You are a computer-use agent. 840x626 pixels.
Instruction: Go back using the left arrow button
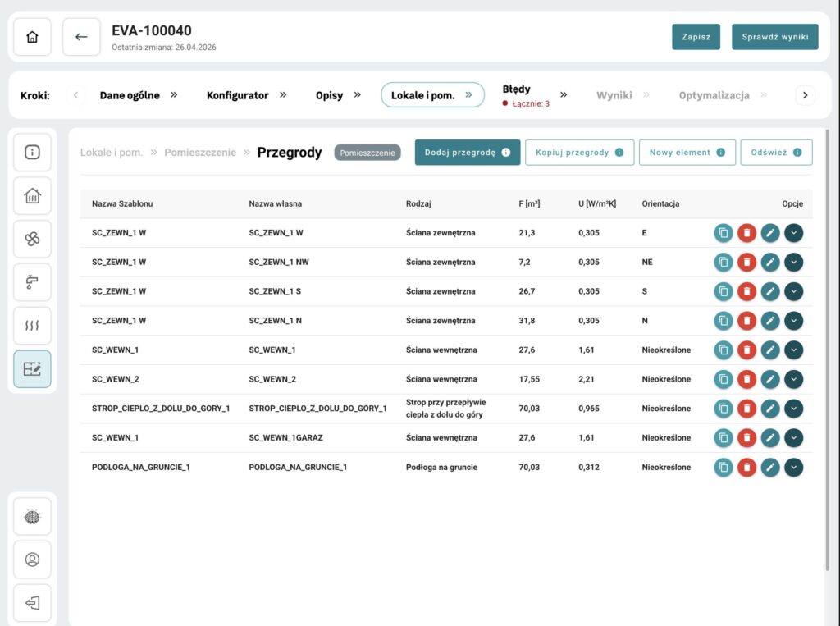(81, 37)
